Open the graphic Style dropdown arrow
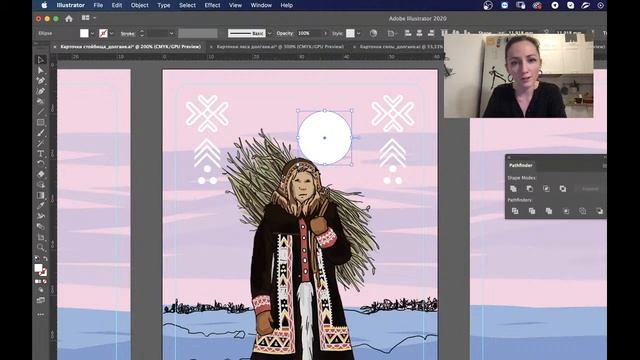 (x=358, y=33)
